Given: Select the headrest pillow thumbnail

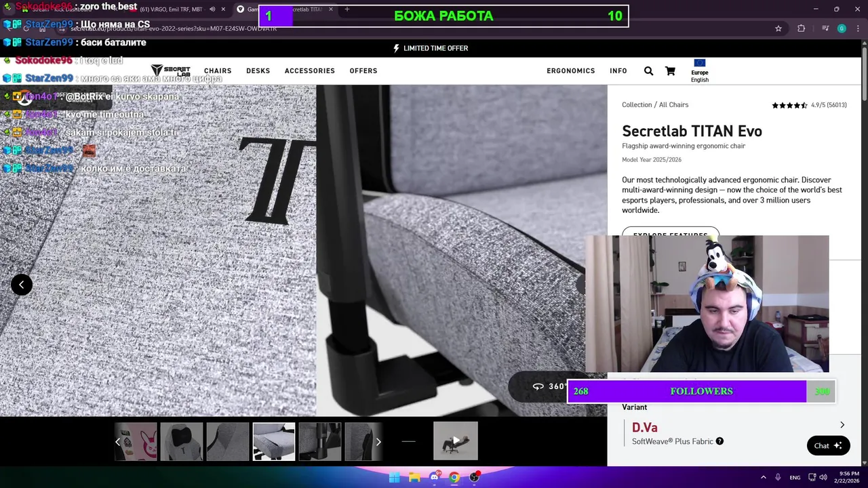Looking at the screenshot, I should [182, 441].
